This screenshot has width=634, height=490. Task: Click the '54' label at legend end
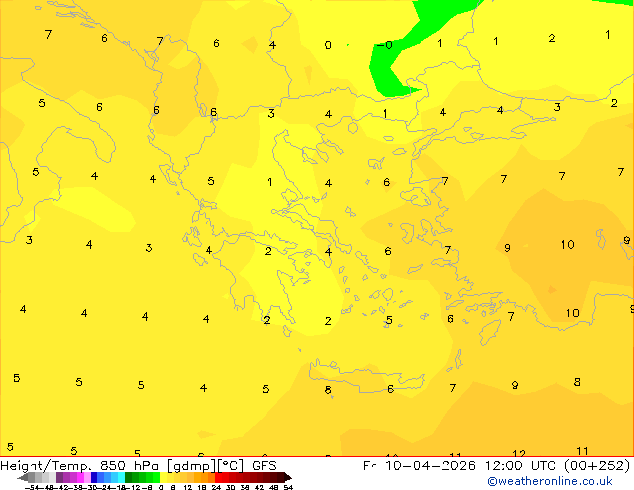click(x=289, y=487)
